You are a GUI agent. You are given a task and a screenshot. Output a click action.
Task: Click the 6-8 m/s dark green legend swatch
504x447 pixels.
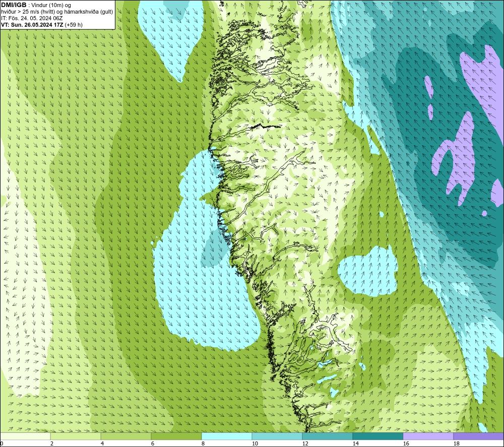(x=176, y=436)
